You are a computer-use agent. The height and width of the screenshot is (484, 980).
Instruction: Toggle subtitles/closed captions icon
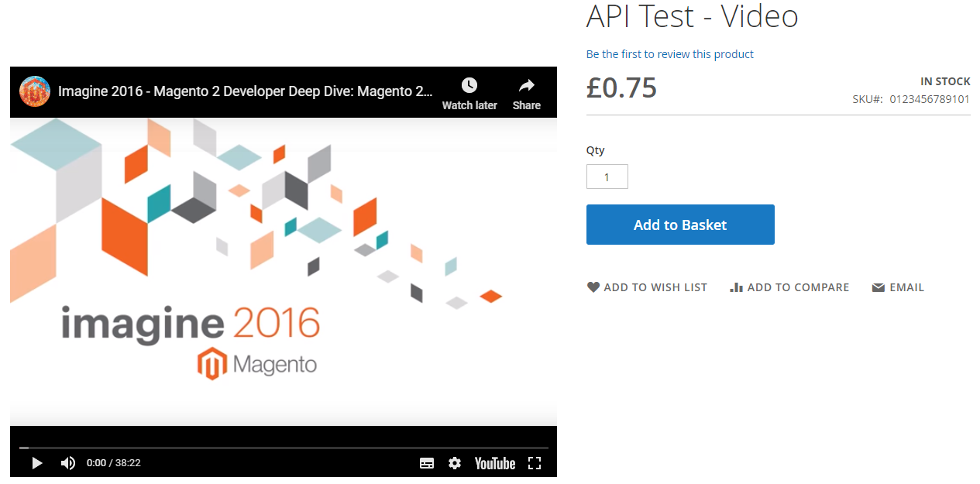coord(427,463)
